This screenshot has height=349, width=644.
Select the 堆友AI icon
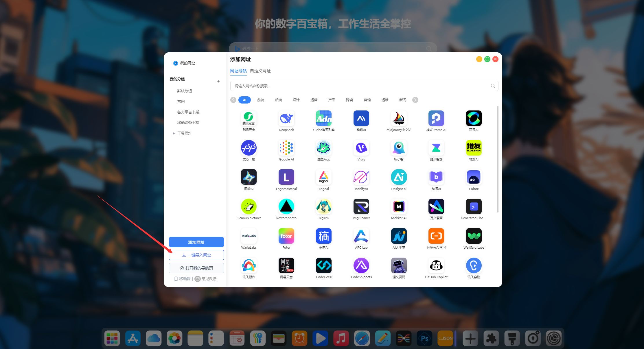pyautogui.click(x=474, y=148)
